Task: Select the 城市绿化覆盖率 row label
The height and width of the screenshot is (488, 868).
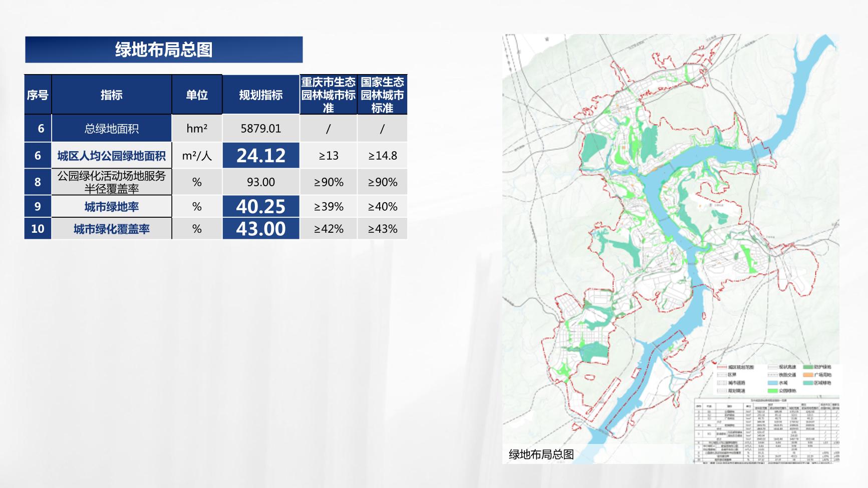Action: [x=111, y=229]
